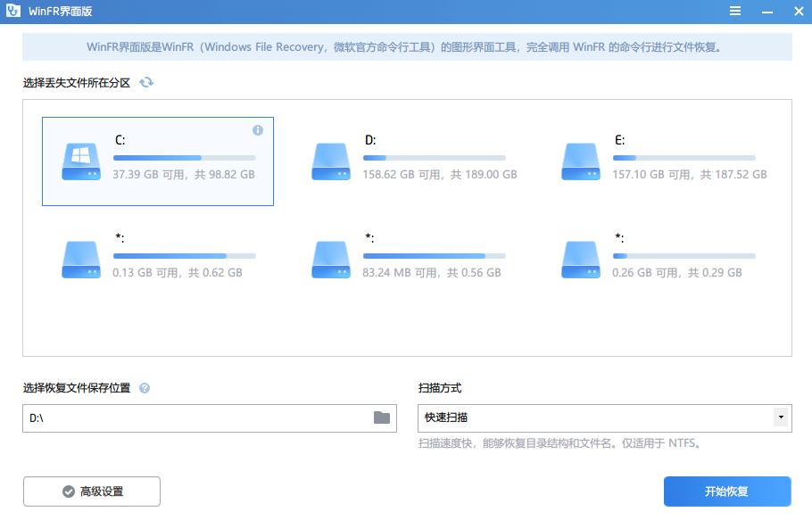Click usage bar of 0.56 GB partition
Image resolution: width=812 pixels, height=529 pixels.
coord(434,256)
